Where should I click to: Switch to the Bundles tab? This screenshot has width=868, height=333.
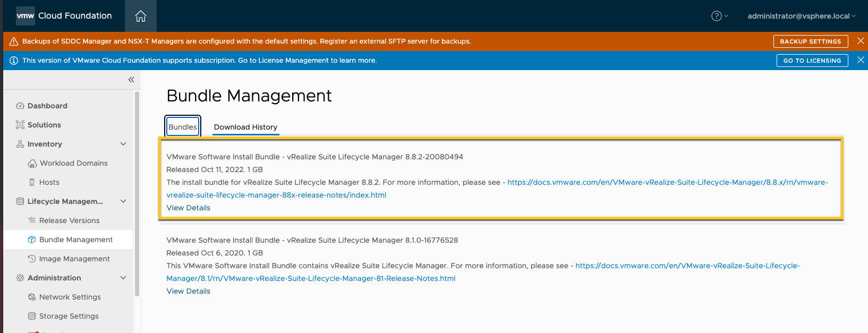tap(183, 127)
